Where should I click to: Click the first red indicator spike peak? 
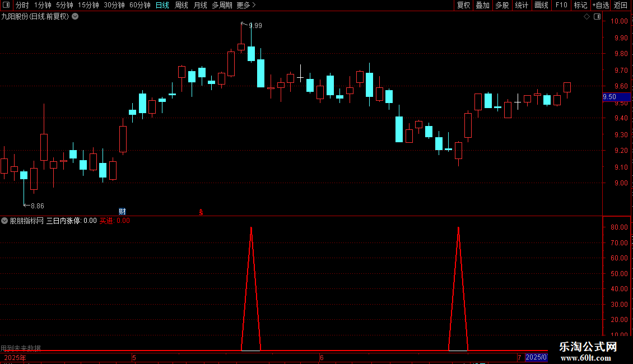[251, 228]
